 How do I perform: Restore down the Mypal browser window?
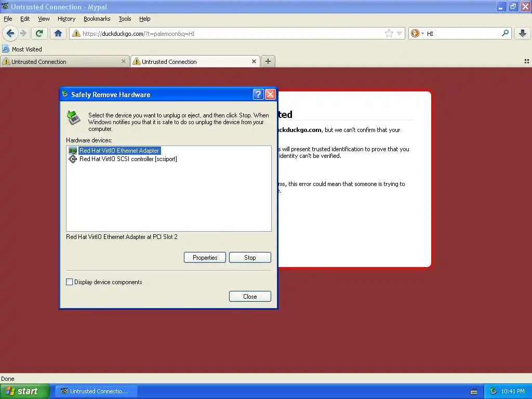513,6
